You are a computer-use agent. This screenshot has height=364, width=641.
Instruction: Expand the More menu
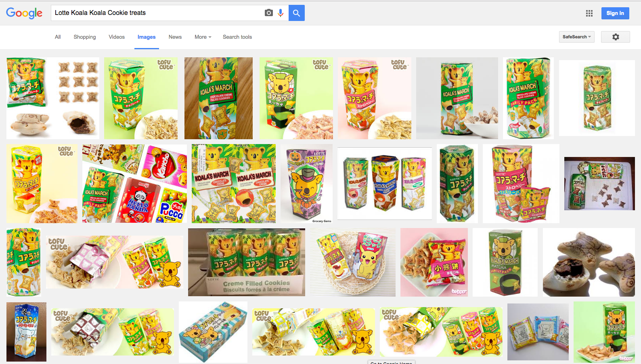[203, 37]
